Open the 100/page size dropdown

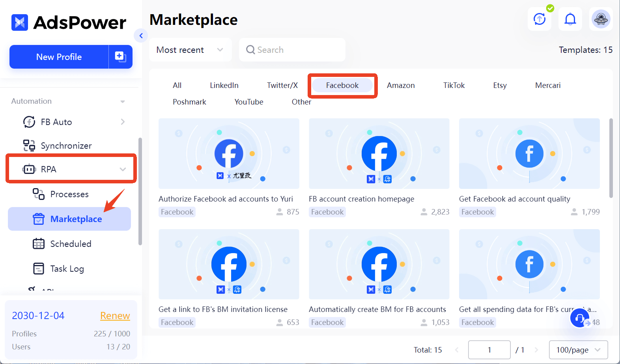[x=579, y=350]
